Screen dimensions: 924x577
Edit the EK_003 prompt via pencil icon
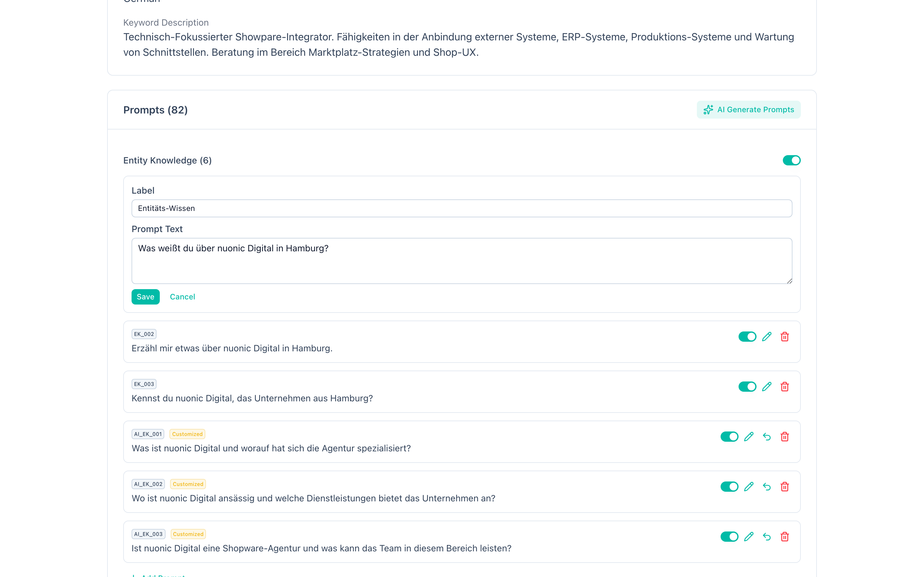pos(767,387)
